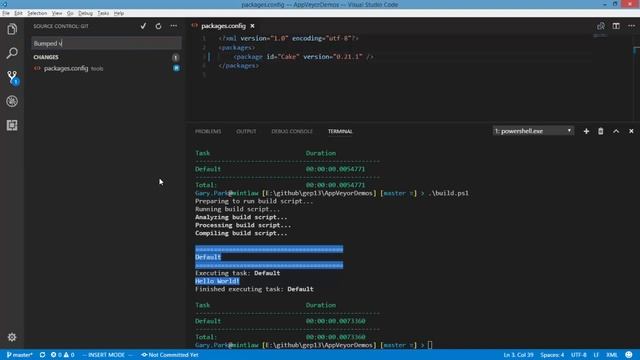
Task: Select packages.config in the Changes list
Action: click(105, 69)
